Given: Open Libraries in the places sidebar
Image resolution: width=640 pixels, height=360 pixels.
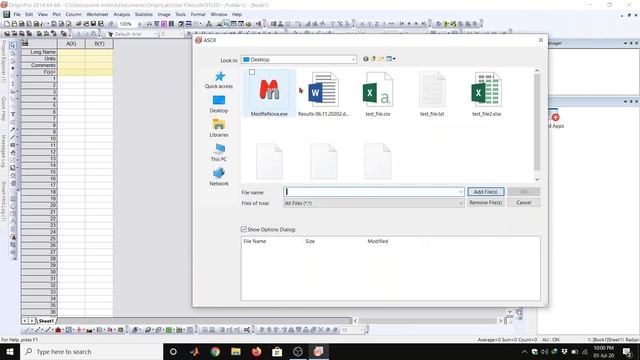Looking at the screenshot, I should click(219, 128).
